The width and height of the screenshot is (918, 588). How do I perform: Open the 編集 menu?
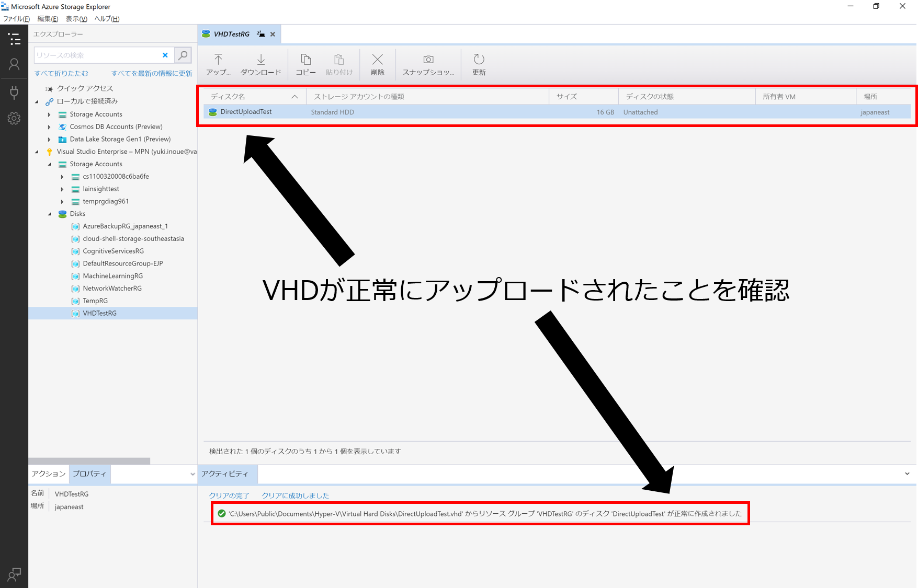[48, 19]
